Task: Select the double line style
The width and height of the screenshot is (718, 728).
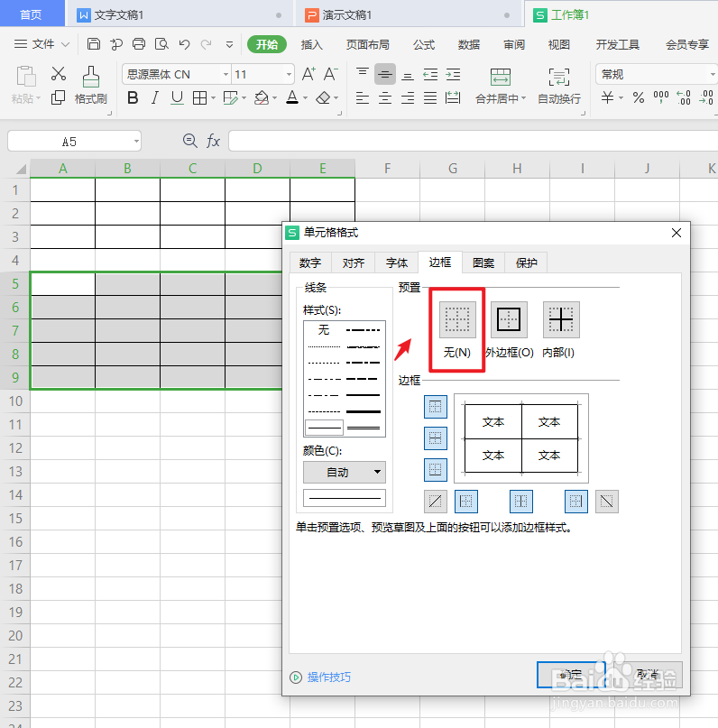Action: (364, 428)
